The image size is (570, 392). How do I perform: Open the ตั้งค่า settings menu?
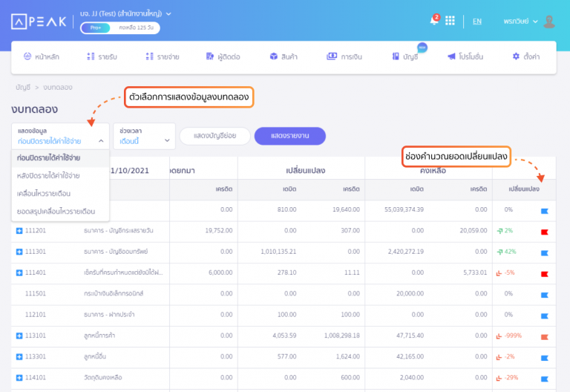[525, 56]
